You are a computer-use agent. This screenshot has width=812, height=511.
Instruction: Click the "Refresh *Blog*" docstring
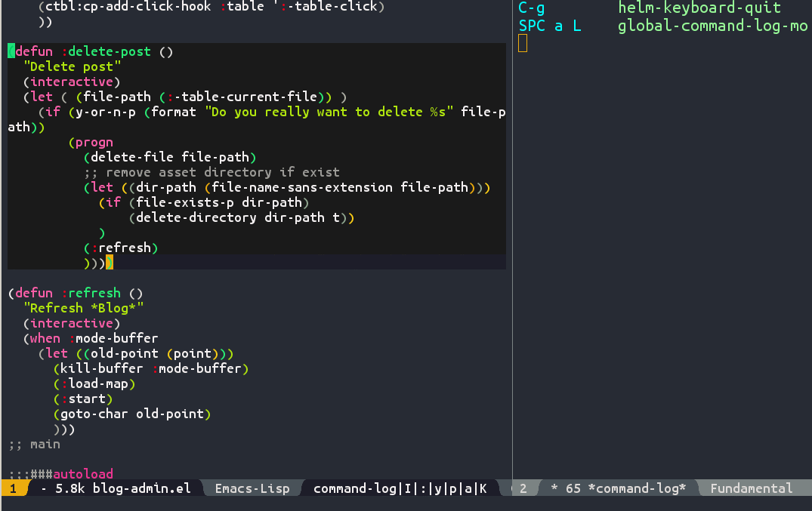click(x=83, y=308)
